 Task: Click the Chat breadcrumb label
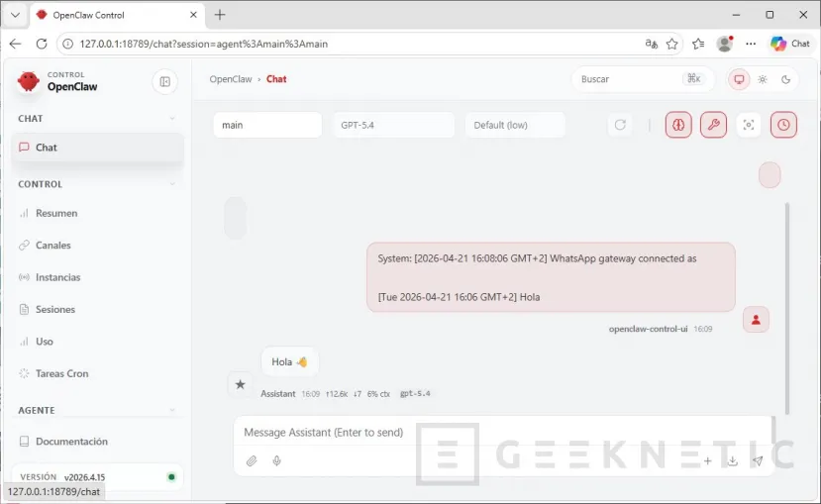(x=276, y=79)
